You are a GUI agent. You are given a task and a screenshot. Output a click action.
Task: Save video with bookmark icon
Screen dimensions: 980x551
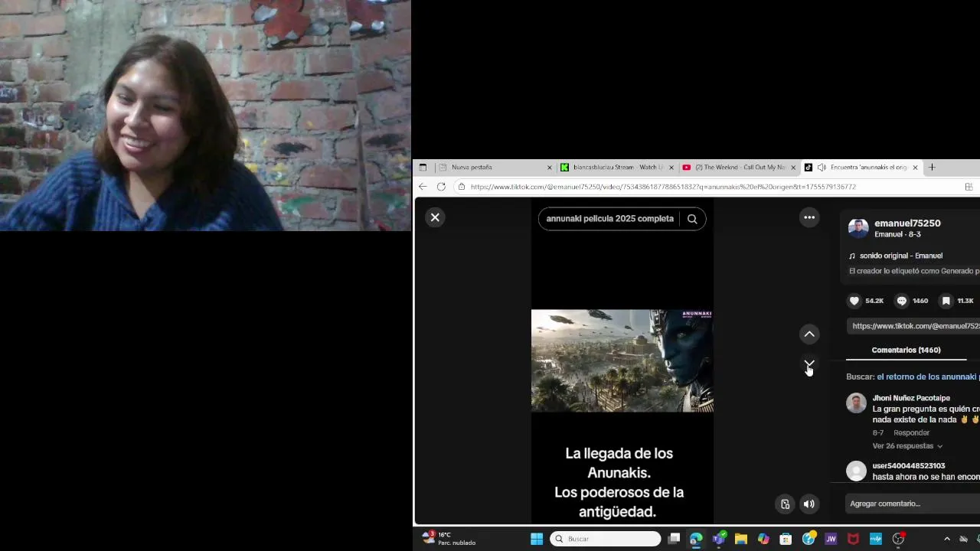tap(946, 301)
